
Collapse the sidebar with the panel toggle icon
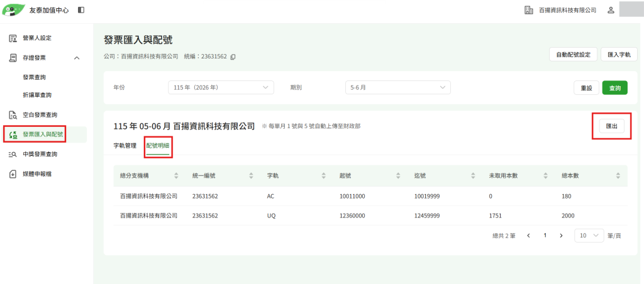click(x=81, y=10)
